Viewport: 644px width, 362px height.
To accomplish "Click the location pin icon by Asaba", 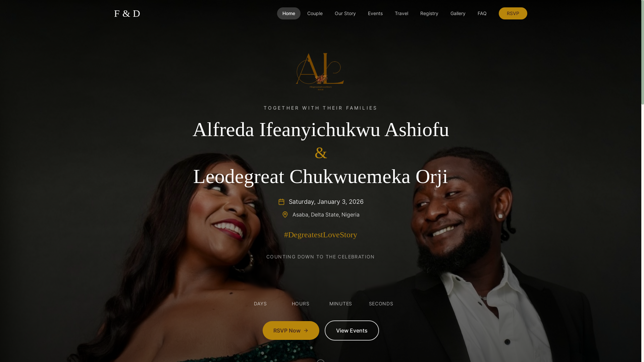I will coord(285,215).
